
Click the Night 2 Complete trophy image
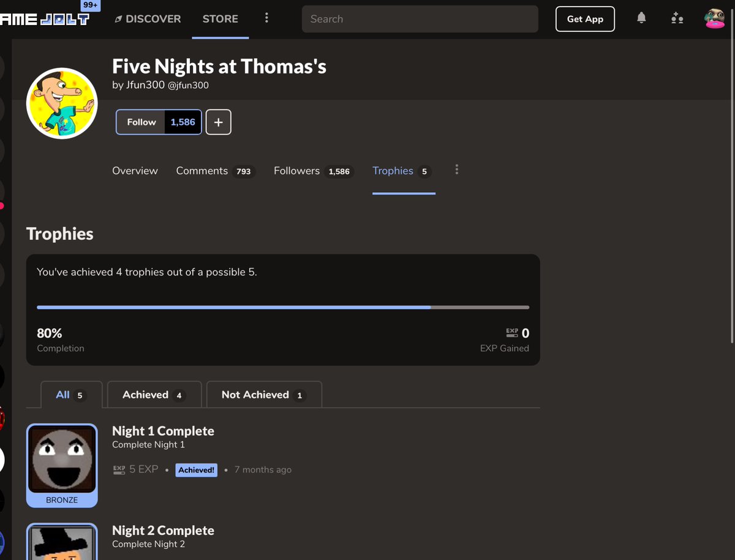[62, 542]
